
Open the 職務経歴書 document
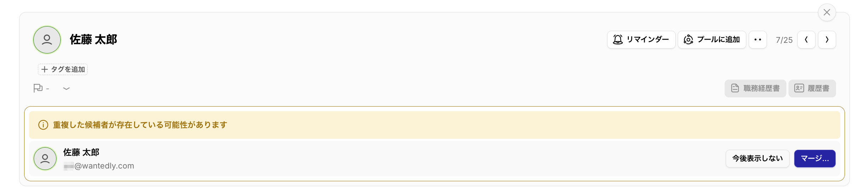tap(755, 89)
